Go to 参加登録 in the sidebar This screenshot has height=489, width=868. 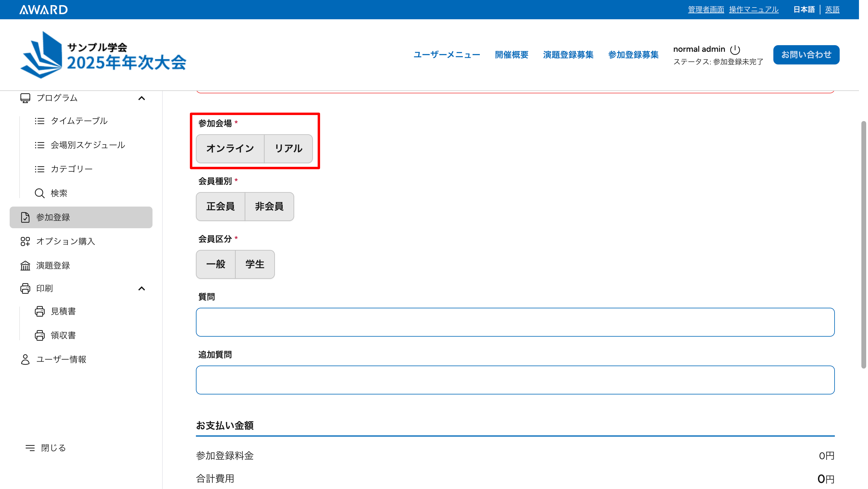(x=81, y=217)
